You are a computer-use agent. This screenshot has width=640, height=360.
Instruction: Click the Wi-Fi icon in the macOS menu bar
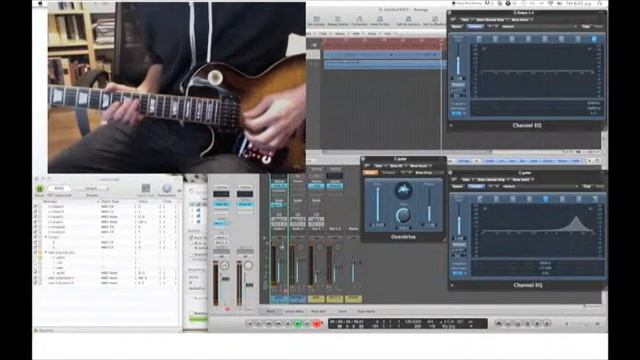(x=550, y=3)
